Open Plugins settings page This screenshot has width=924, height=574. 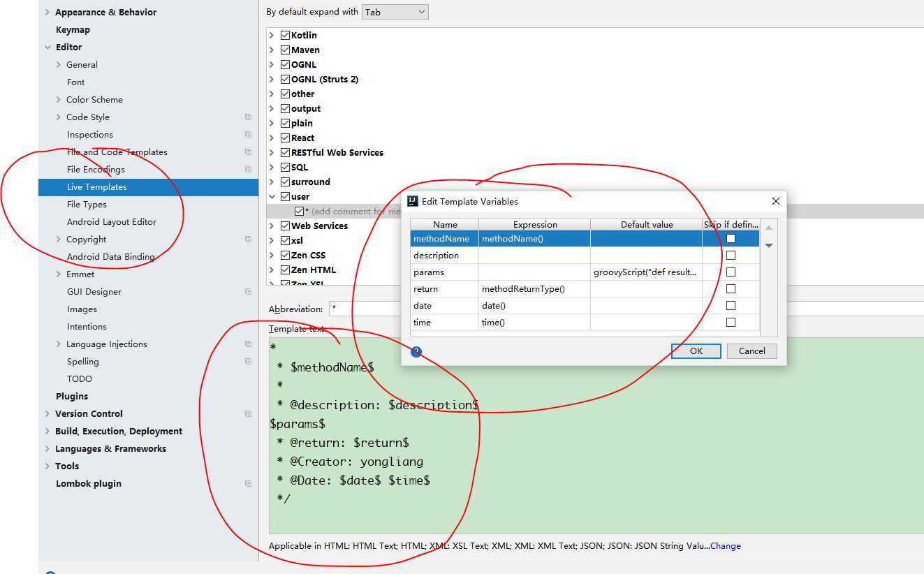pos(72,396)
